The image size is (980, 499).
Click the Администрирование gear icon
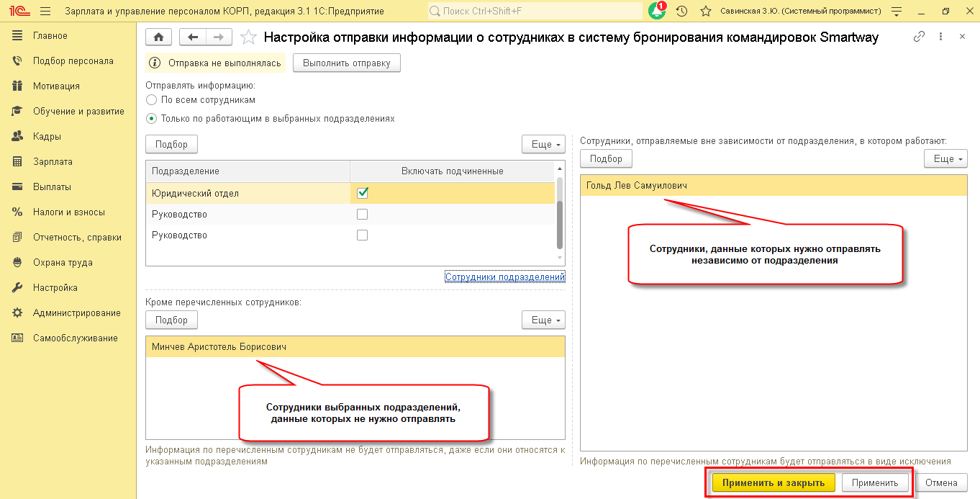point(18,313)
